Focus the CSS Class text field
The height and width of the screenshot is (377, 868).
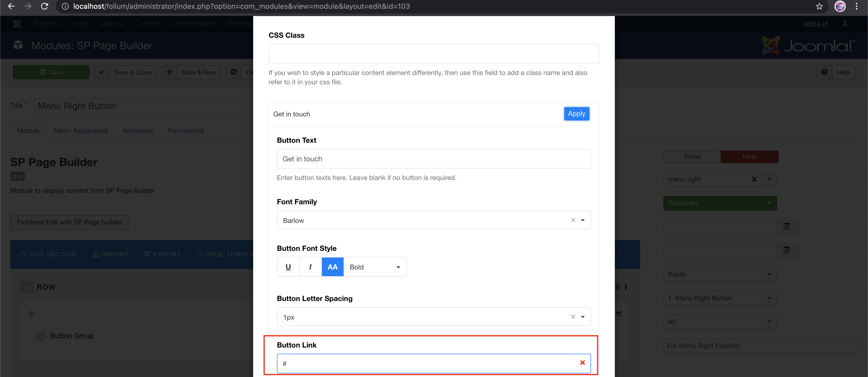[433, 54]
